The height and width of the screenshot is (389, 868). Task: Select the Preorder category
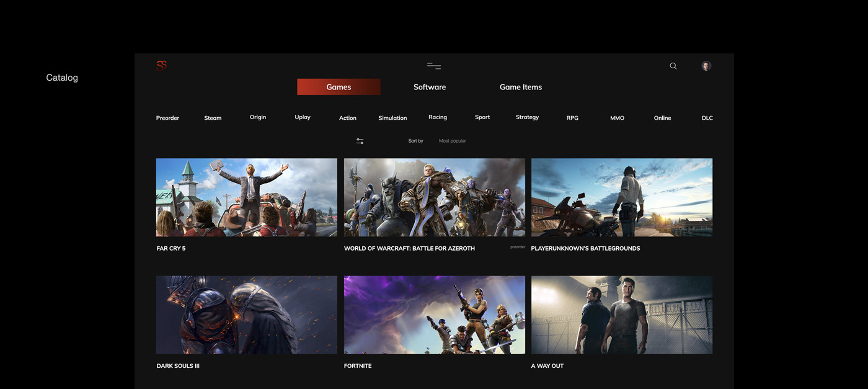coord(167,118)
